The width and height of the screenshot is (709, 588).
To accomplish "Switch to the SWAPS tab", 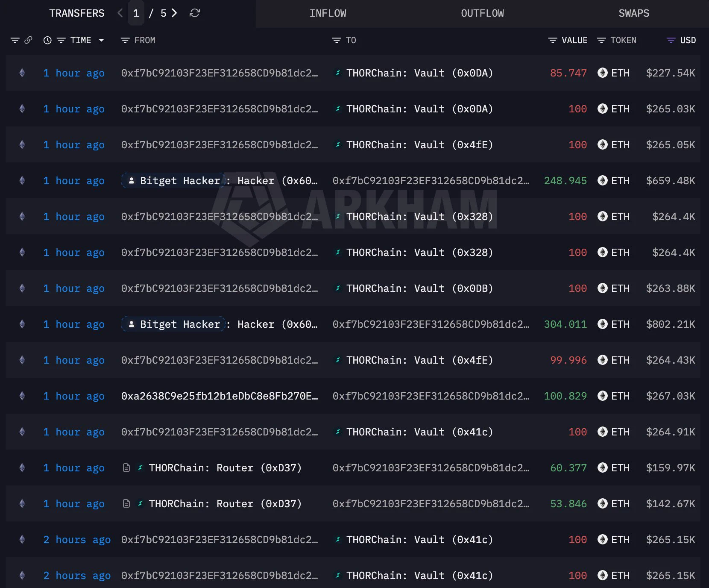I will click(x=634, y=13).
